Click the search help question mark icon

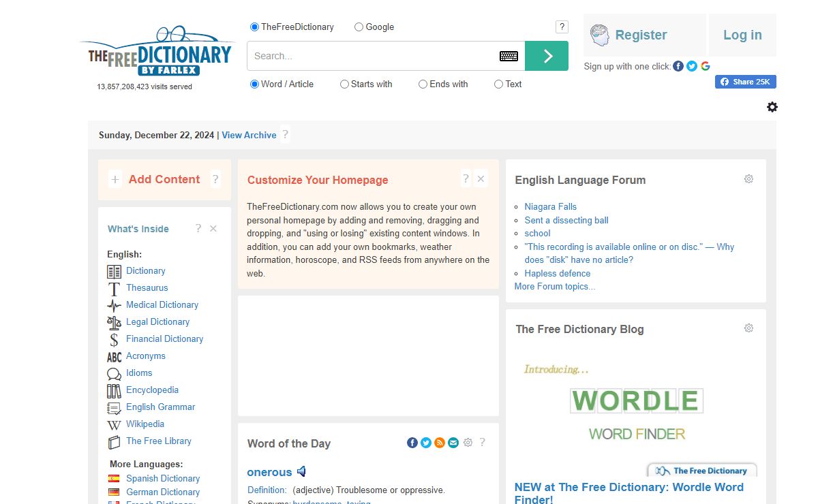[562, 27]
